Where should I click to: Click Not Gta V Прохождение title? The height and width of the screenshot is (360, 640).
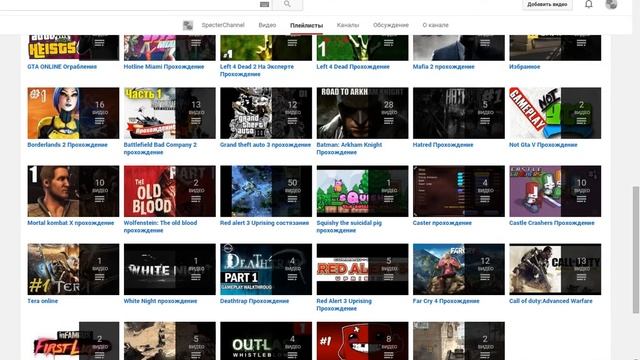(543, 145)
